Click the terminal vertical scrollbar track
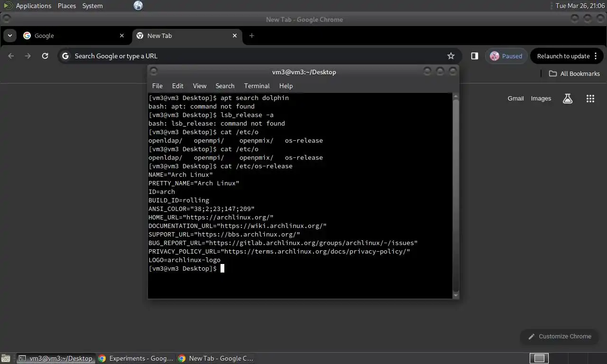 tap(456, 196)
